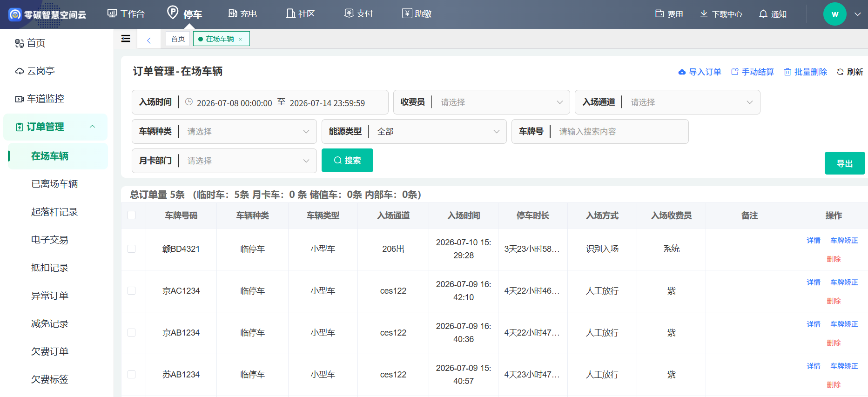Click 刷新 refresh button

850,72
